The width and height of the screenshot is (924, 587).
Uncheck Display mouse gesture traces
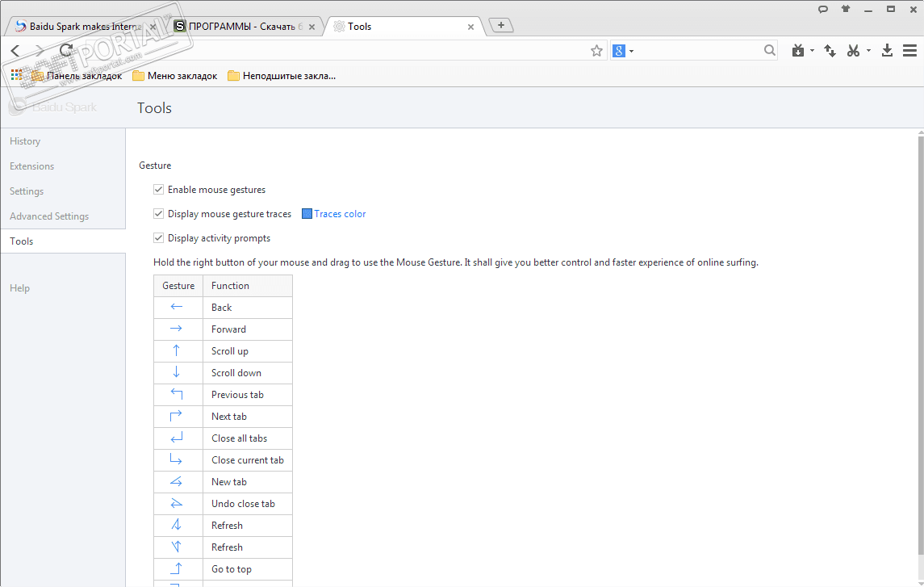[159, 214]
